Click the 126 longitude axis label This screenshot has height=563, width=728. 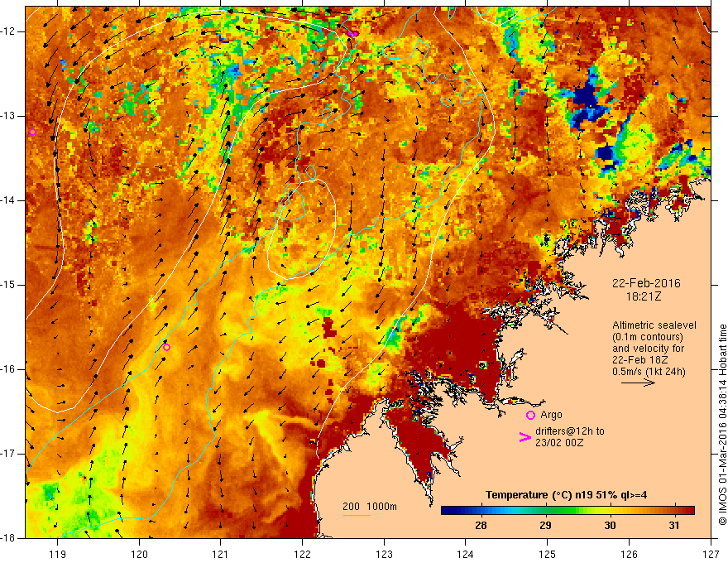click(x=629, y=554)
